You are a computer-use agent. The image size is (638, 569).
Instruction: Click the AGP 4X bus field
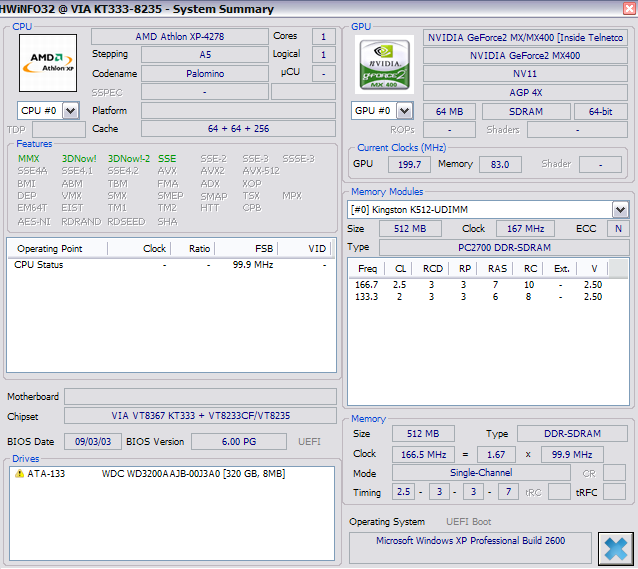(525, 92)
